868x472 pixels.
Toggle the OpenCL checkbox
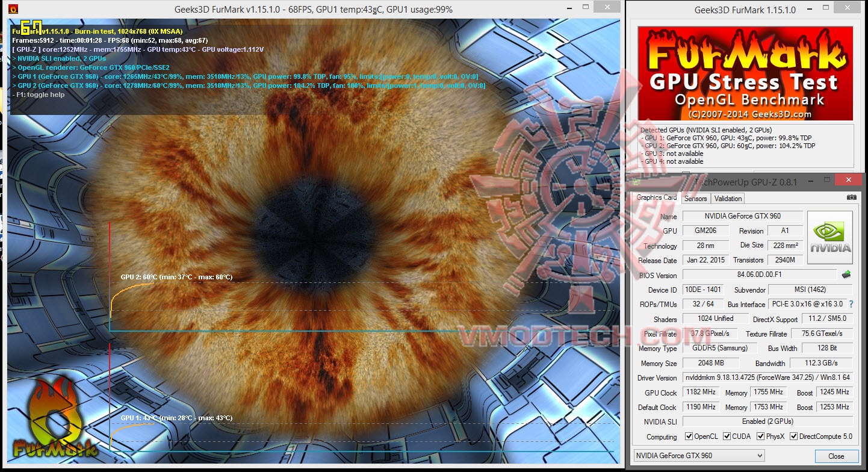pyautogui.click(x=689, y=436)
